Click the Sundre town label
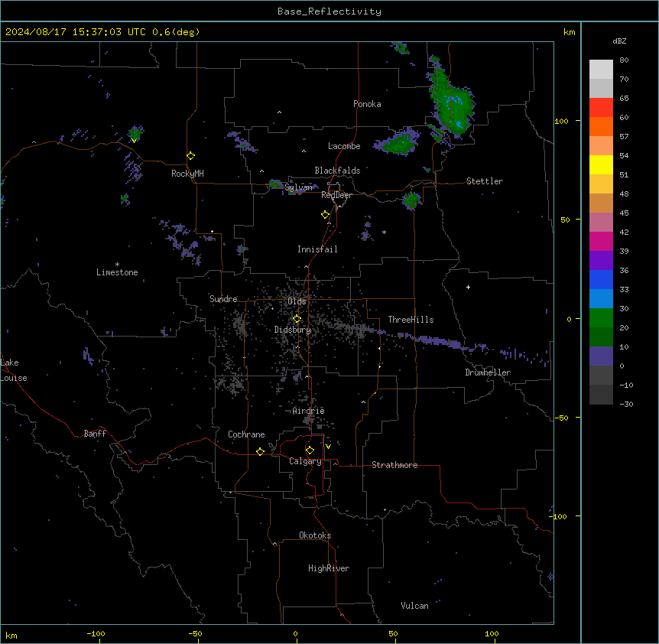This screenshot has width=659, height=644. click(x=223, y=299)
